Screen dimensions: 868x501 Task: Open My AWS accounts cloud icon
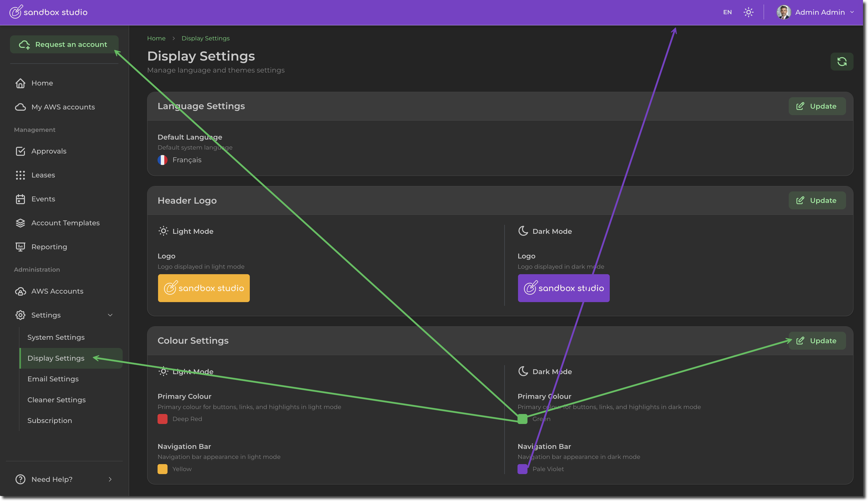pos(20,107)
